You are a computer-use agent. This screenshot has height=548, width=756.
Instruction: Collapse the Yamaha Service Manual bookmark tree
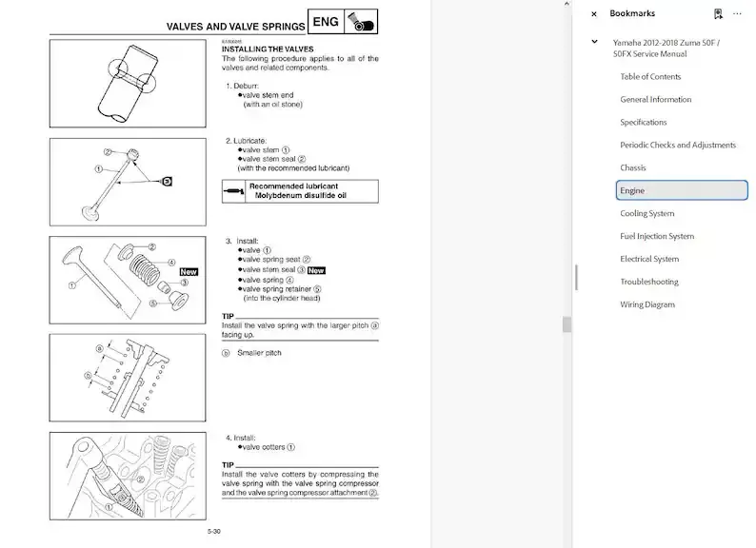[x=594, y=42]
